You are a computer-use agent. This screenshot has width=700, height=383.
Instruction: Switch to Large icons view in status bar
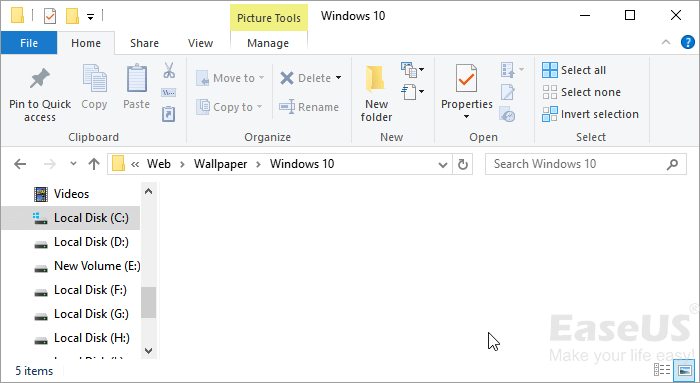tap(684, 370)
